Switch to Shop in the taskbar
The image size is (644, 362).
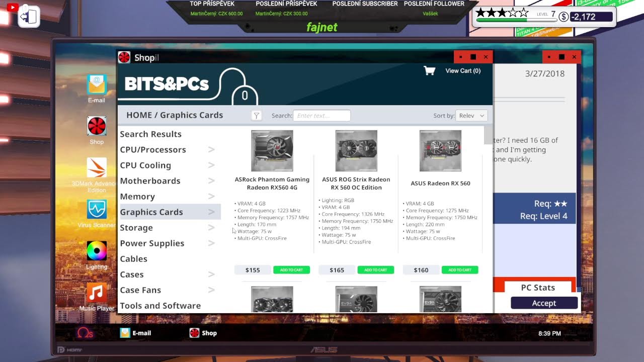click(203, 333)
